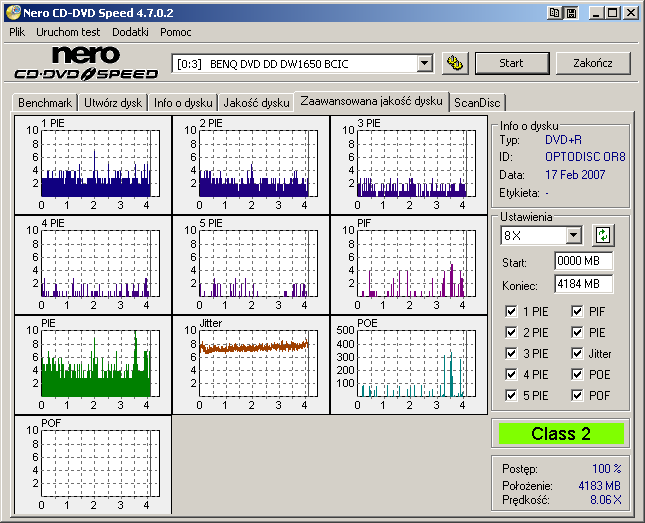Toggle the 4 PIE checkbox
Image resolution: width=645 pixels, height=523 pixels.
pyautogui.click(x=511, y=374)
